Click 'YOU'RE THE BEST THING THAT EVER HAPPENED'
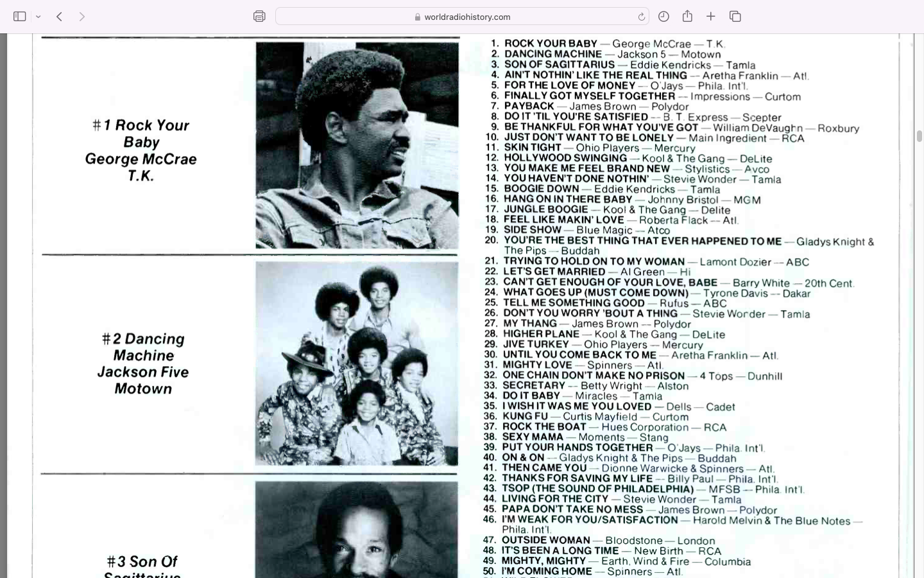 point(642,241)
